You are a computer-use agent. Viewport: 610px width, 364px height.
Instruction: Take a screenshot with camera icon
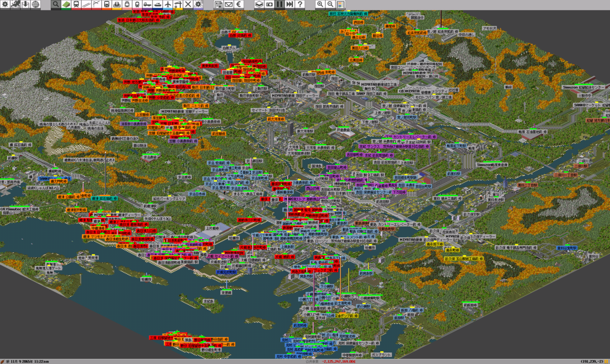[x=269, y=5]
